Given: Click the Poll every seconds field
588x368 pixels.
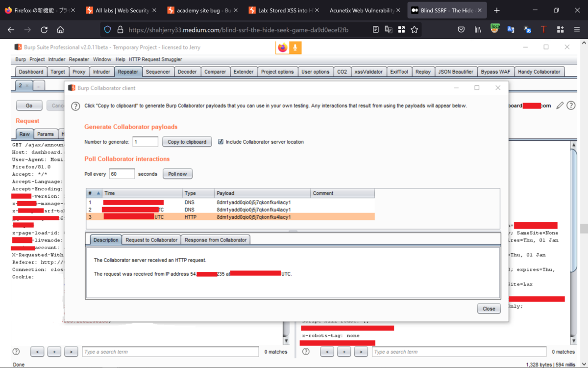Looking at the screenshot, I should point(122,174).
